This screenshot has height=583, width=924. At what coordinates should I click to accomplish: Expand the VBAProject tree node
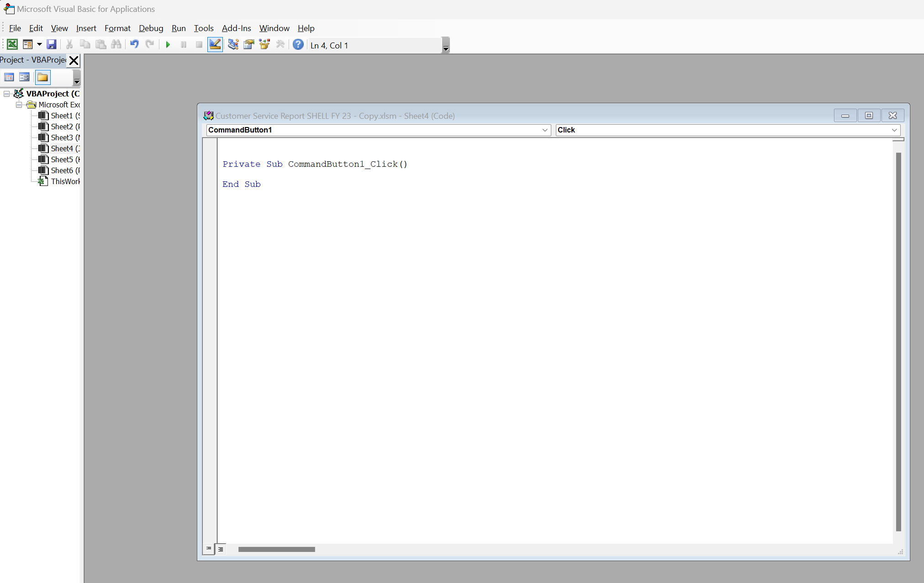(6, 93)
